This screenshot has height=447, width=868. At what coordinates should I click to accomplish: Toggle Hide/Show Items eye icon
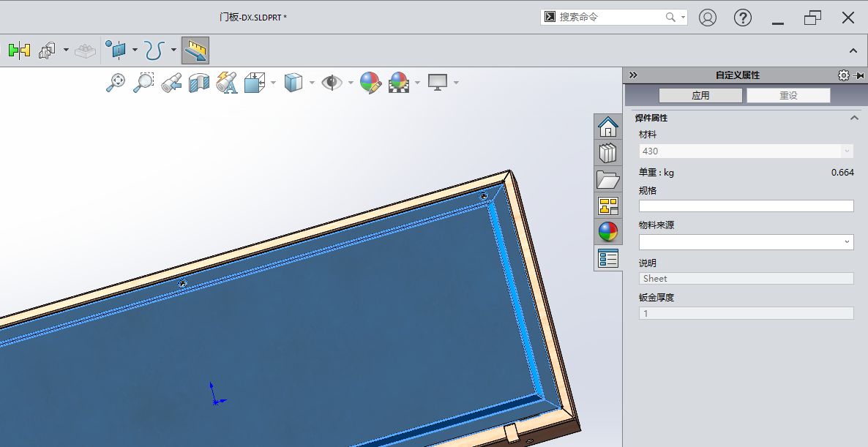[x=332, y=83]
